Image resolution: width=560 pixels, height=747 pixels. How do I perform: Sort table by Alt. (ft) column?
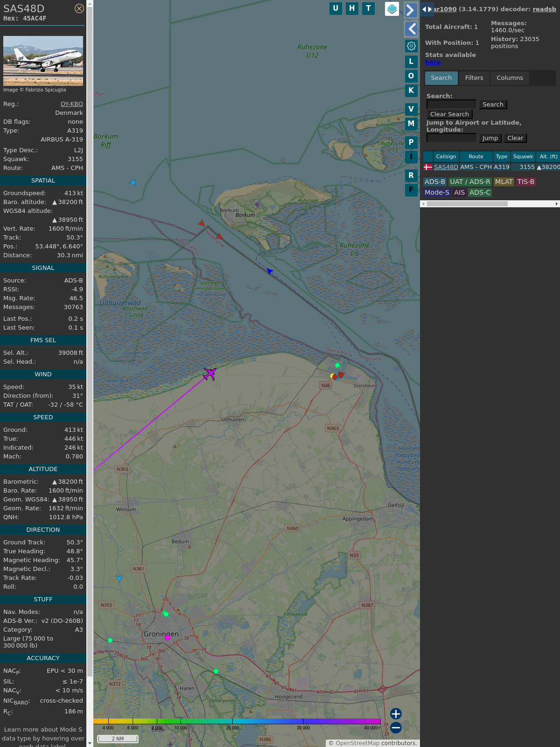click(548, 156)
